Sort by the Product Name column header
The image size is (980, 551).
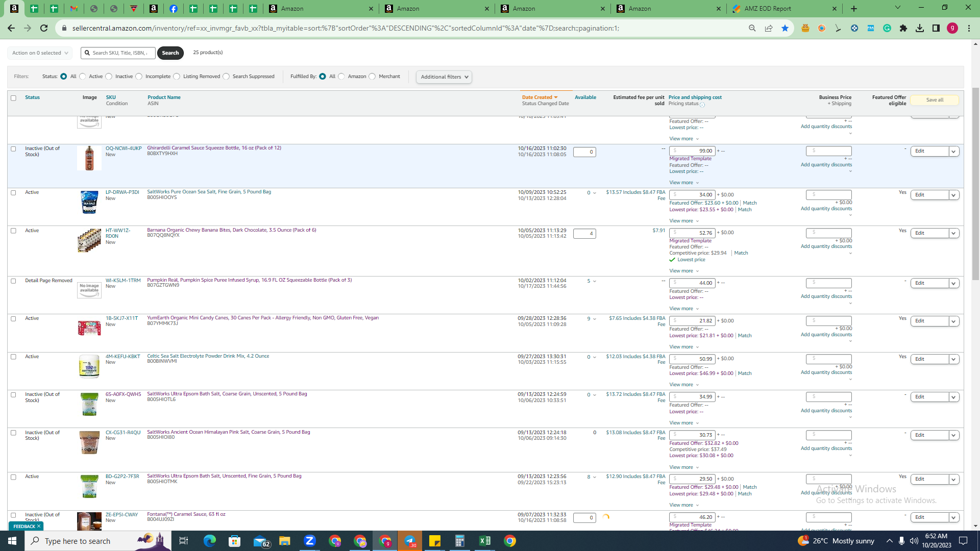coord(164,97)
